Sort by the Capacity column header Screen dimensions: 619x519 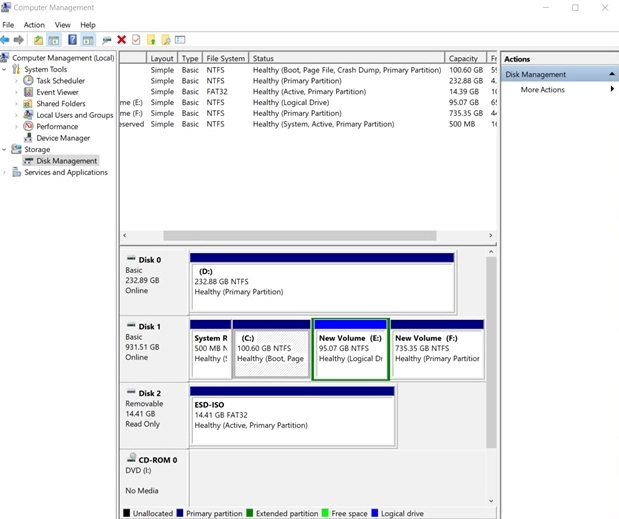pyautogui.click(x=465, y=58)
